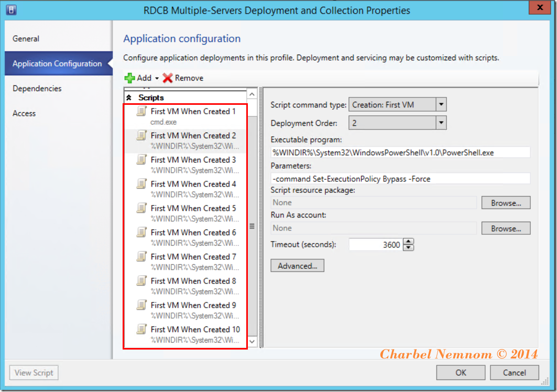Click the Timeout seconds field showing 3600

[376, 245]
